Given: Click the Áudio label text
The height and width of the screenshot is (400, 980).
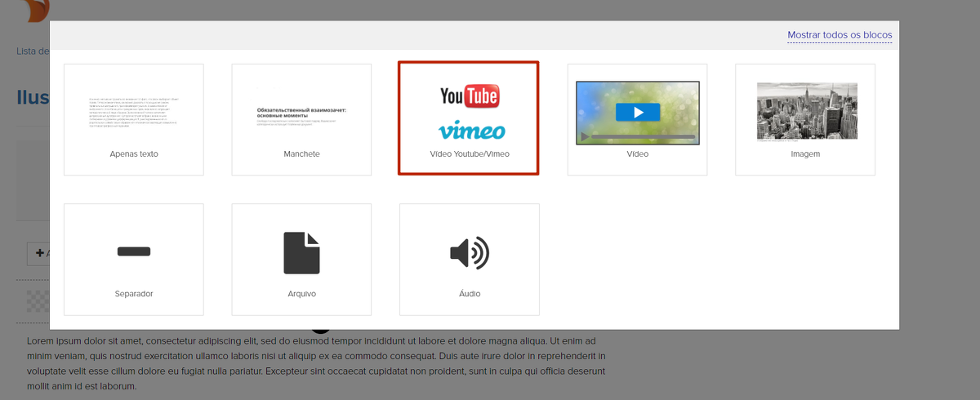Looking at the screenshot, I should pyautogui.click(x=470, y=294).
